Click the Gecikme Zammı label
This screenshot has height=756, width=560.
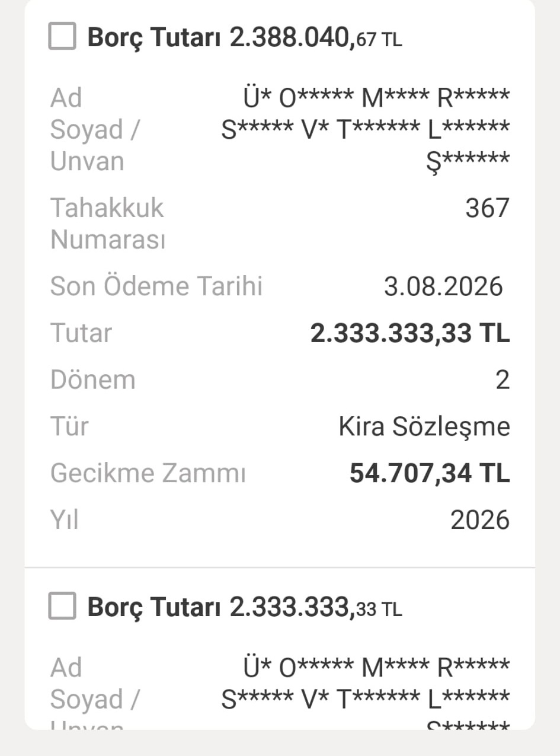(148, 473)
